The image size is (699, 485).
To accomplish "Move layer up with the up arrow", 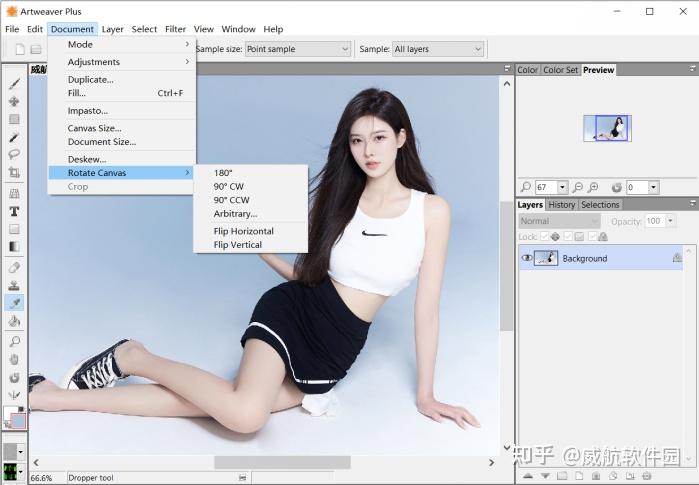I will pyautogui.click(x=528, y=476).
